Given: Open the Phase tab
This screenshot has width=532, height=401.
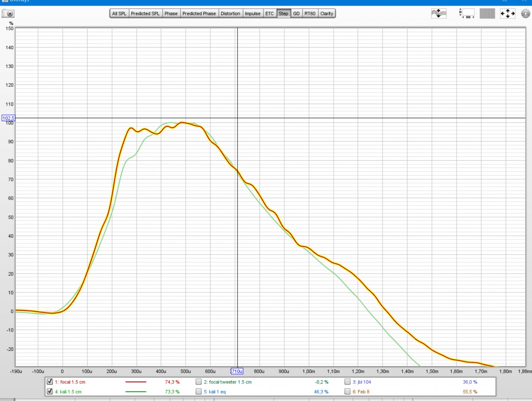Looking at the screenshot, I should [x=171, y=13].
